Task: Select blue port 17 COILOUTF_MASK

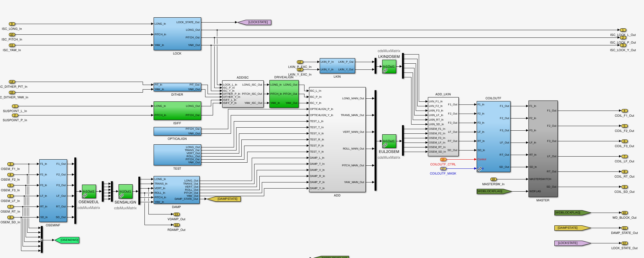Action: tap(443, 168)
